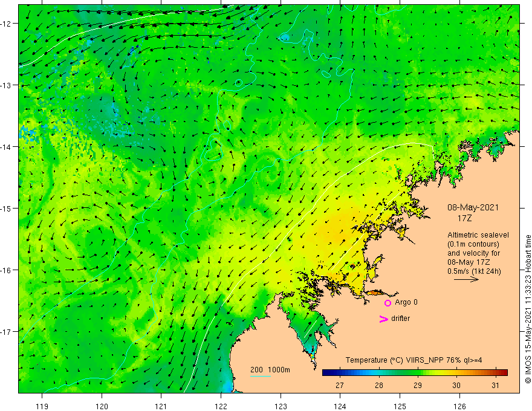Click the '123' longitude axis label
The width and height of the screenshot is (532, 411).
(x=281, y=406)
